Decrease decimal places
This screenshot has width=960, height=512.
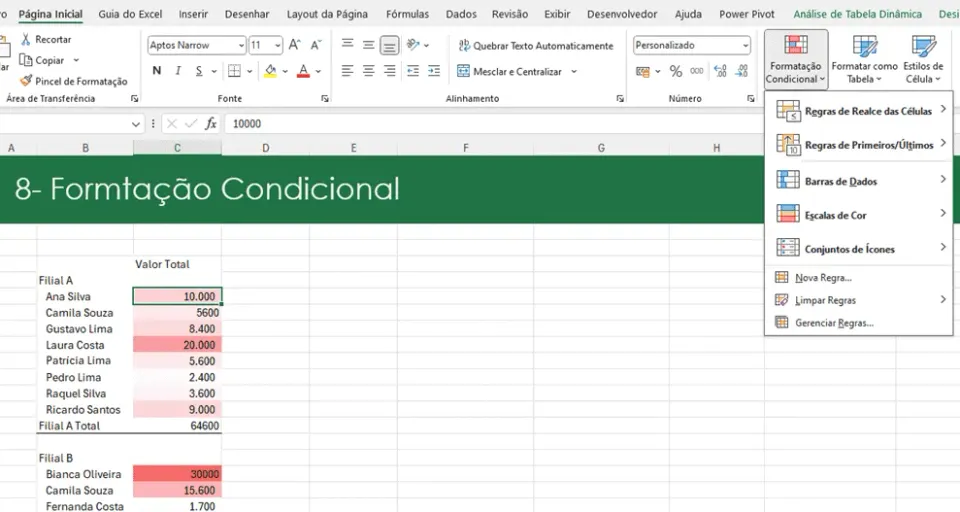[x=741, y=71]
